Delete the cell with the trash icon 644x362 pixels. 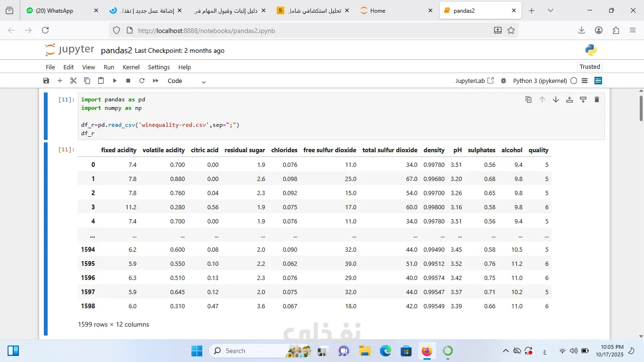(597, 99)
